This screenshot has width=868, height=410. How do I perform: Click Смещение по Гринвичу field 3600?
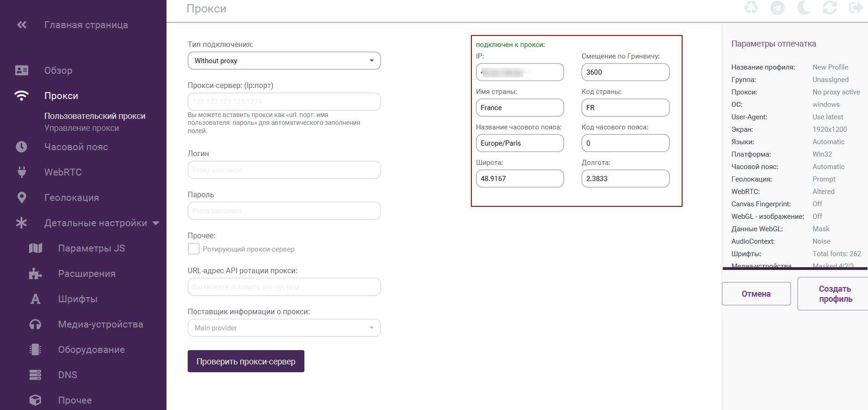(625, 72)
